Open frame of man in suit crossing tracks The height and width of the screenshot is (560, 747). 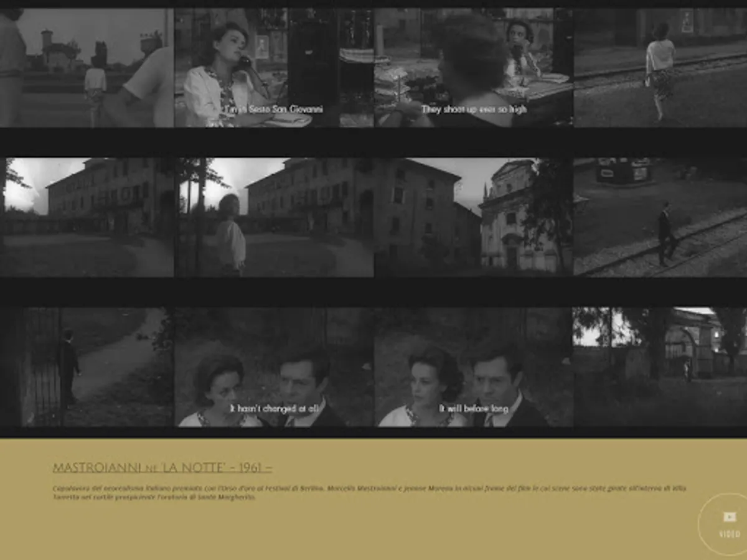pos(660,217)
